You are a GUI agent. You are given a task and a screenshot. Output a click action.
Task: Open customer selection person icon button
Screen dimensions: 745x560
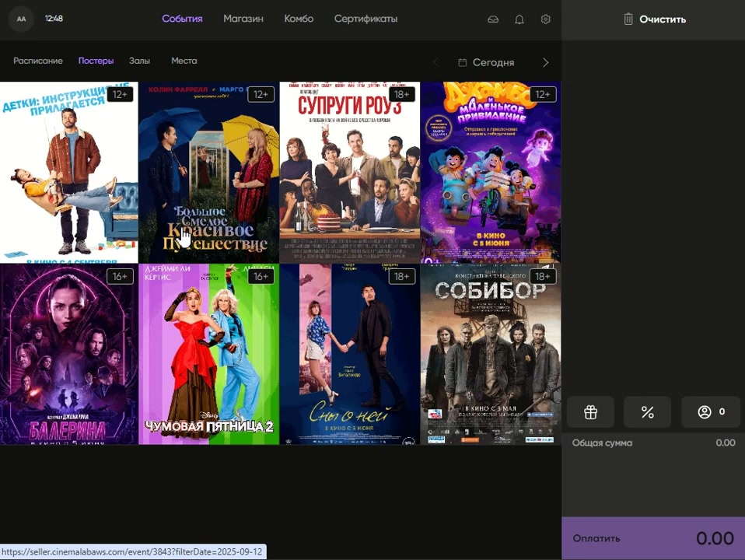[711, 412]
